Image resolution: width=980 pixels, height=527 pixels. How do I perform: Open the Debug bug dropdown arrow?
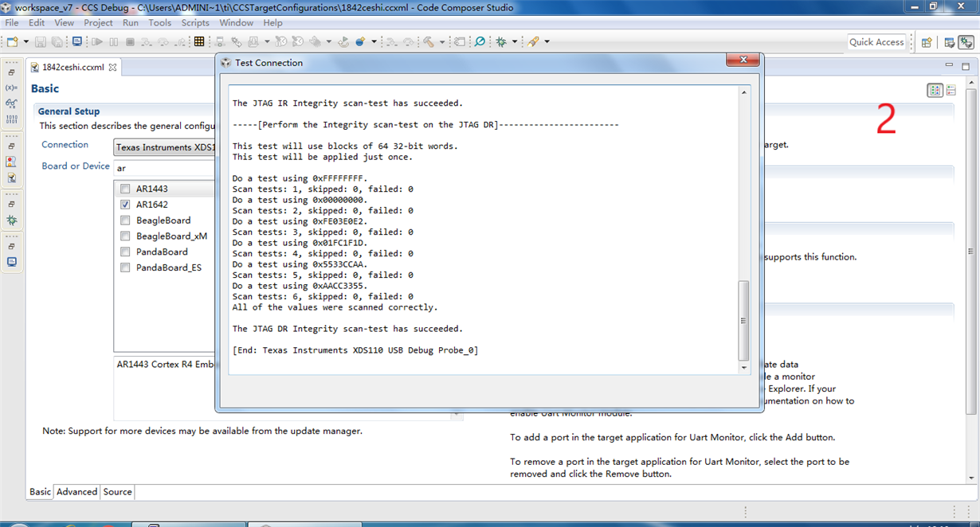[x=514, y=41]
